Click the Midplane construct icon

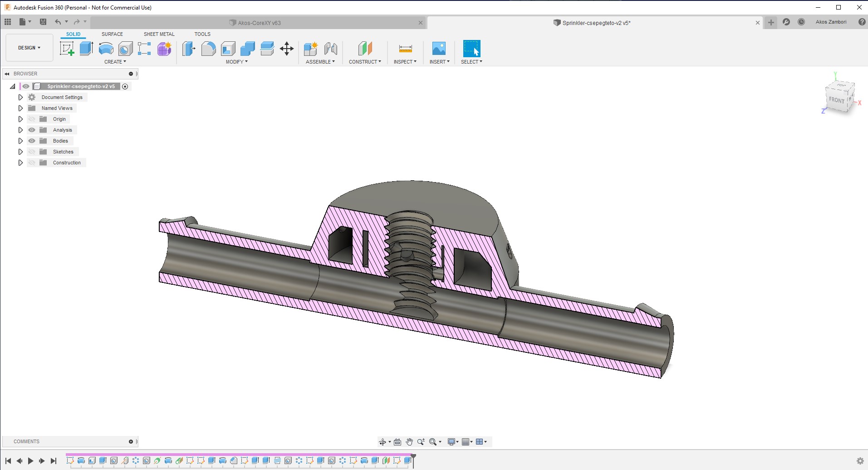pos(365,49)
